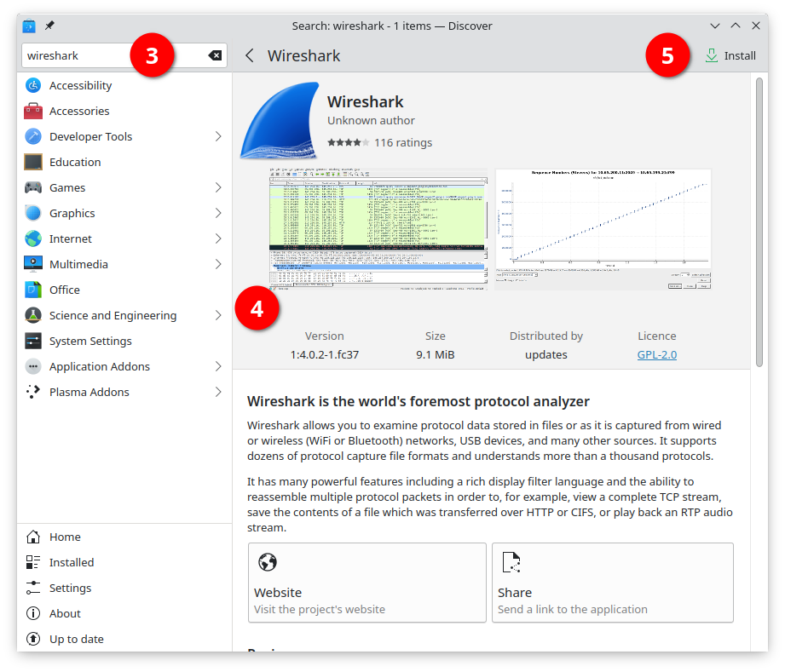
Task: Open the Installed page
Action: pos(72,562)
